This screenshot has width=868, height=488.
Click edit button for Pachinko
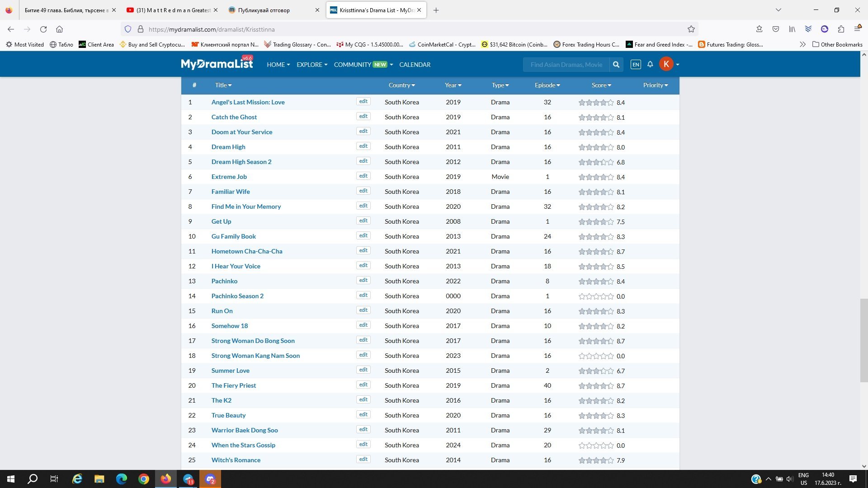363,280
